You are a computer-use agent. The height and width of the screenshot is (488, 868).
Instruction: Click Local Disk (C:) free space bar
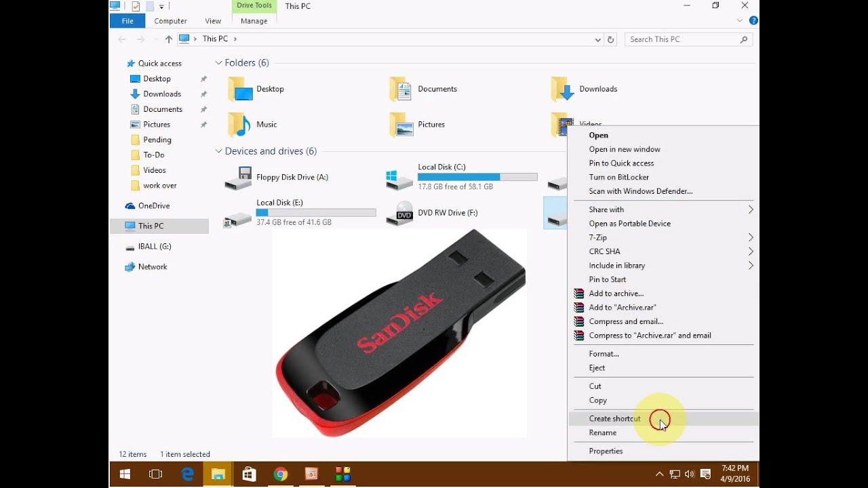(477, 177)
